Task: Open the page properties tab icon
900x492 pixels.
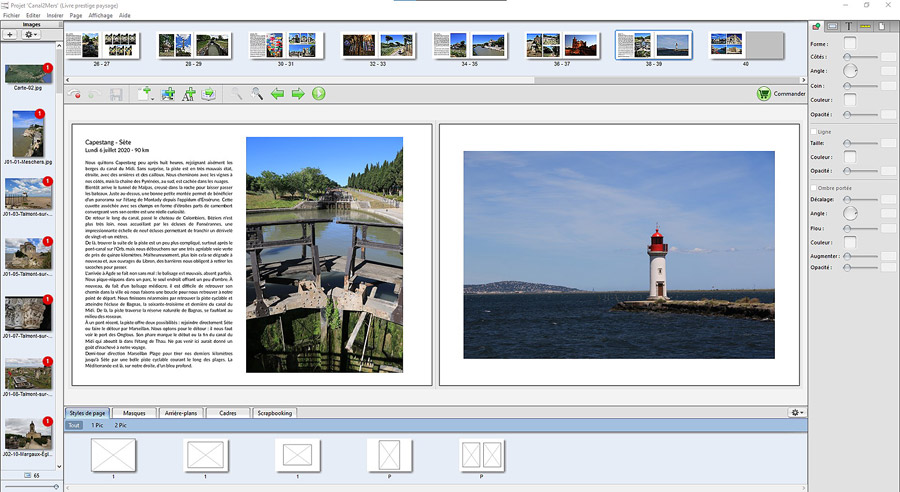Action: 882,26
